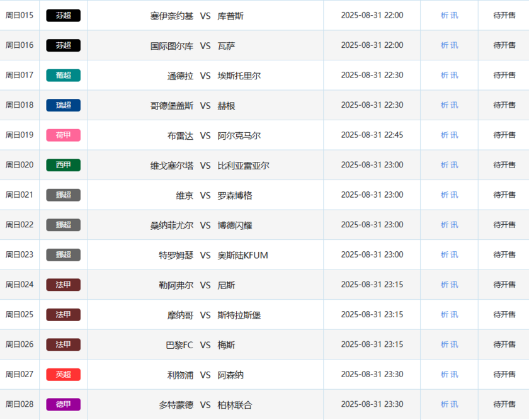Click away team 奥斯陆KFUM
The image size is (529, 420).
pos(242,255)
